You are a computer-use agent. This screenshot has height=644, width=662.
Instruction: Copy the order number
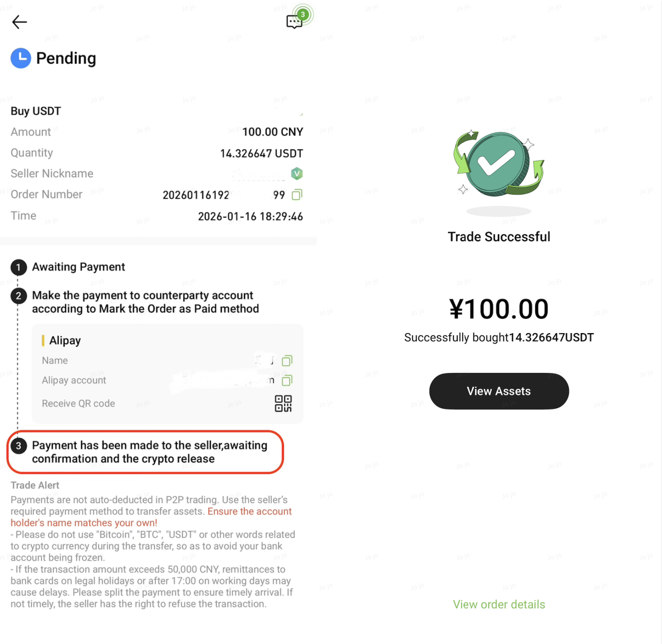click(x=297, y=194)
